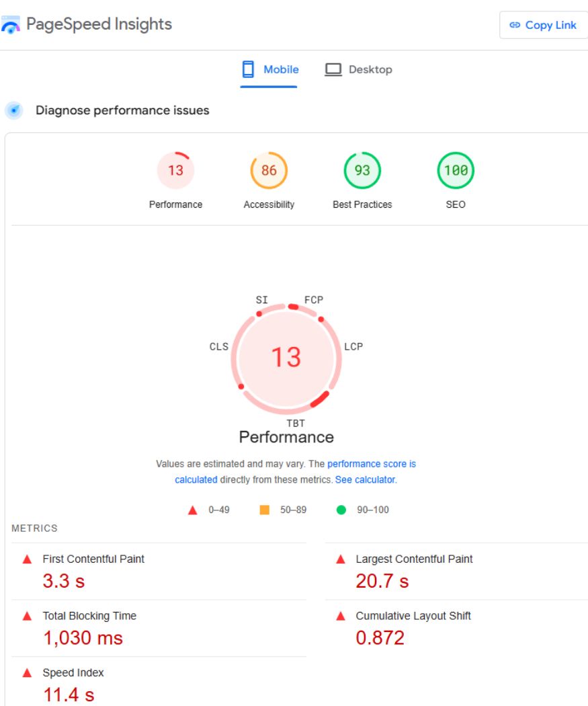Image resolution: width=588 pixels, height=706 pixels.
Task: Click the PageSpeed Insights logo icon
Action: [10, 25]
